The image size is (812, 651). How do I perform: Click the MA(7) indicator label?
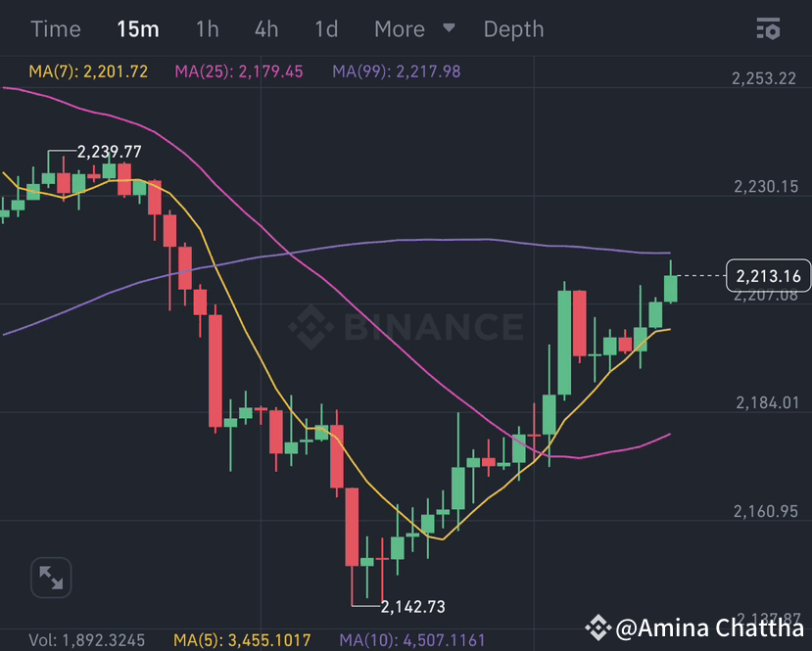click(x=86, y=71)
